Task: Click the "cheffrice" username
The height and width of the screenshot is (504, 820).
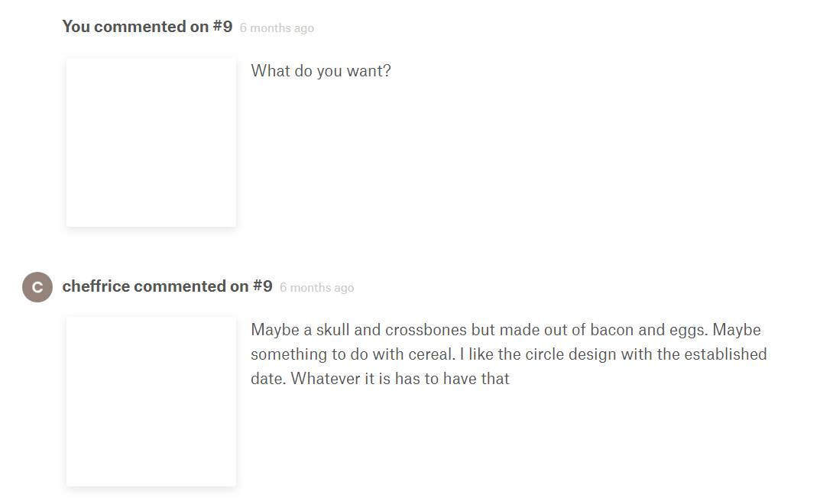Action: [x=96, y=286]
